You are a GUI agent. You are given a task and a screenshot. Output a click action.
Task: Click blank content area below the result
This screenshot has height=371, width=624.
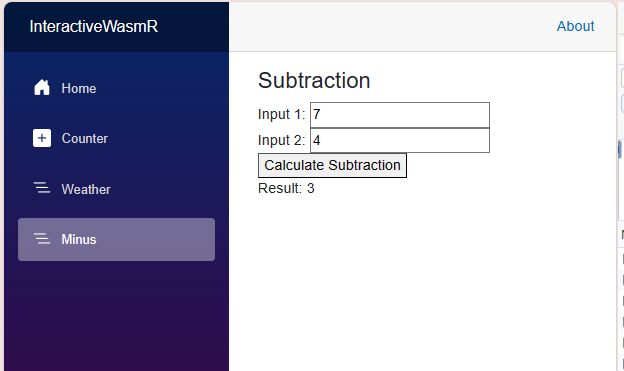[422, 283]
